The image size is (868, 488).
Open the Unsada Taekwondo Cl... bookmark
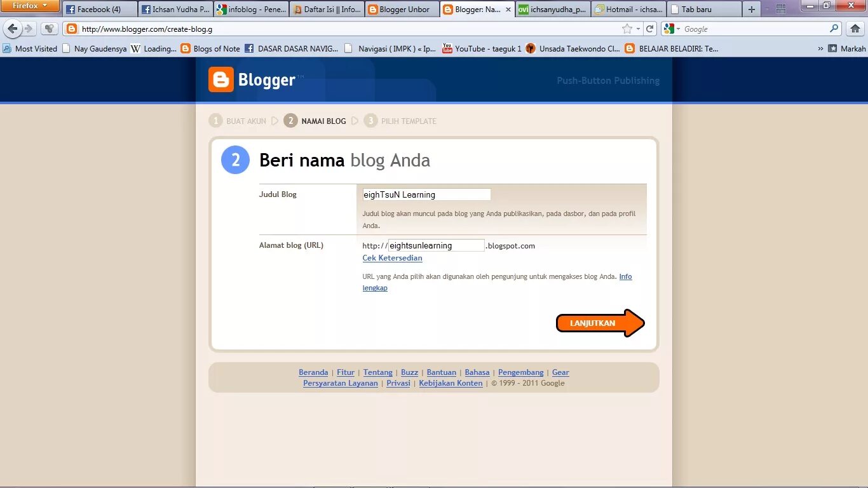coord(573,48)
